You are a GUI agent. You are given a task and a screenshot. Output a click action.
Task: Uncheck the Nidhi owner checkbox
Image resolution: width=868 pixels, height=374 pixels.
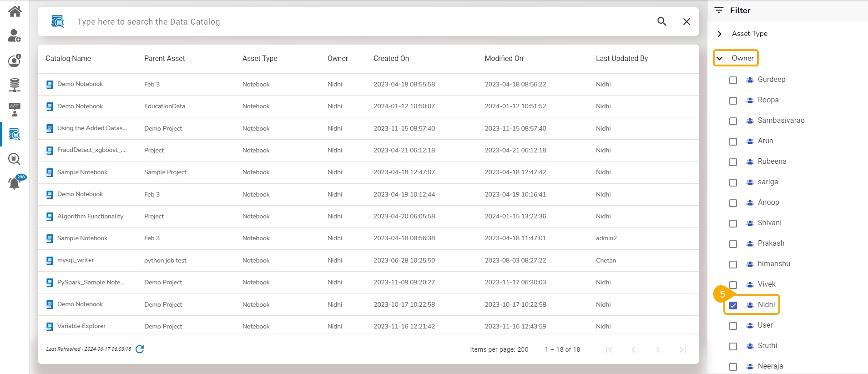click(733, 305)
